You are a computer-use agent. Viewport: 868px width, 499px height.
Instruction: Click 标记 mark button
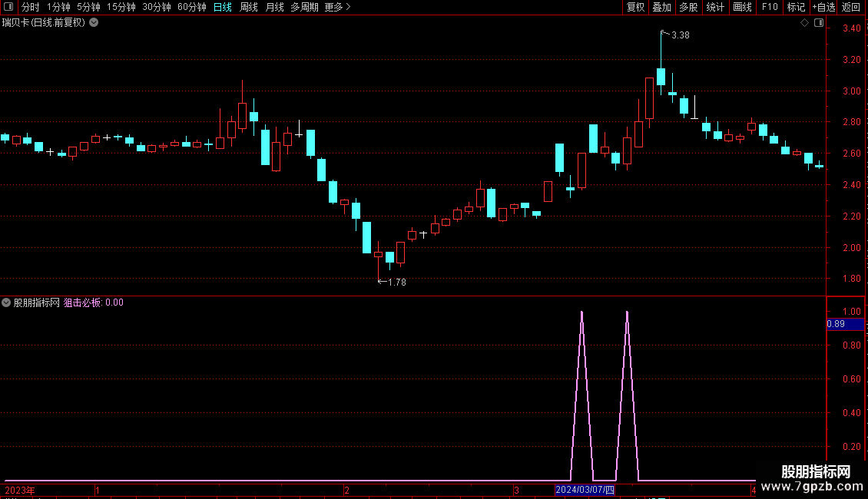point(796,7)
